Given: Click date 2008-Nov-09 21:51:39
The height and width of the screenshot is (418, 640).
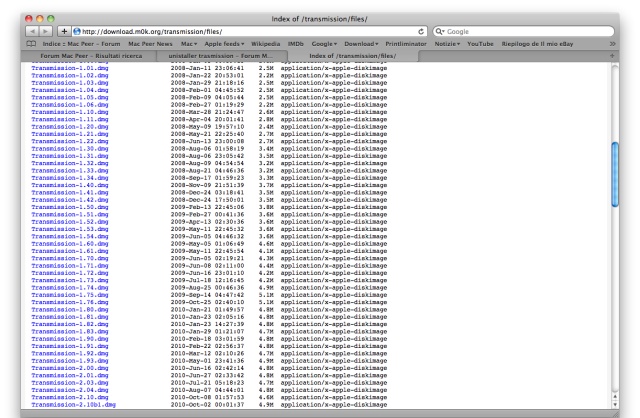Looking at the screenshot, I should [207, 185].
